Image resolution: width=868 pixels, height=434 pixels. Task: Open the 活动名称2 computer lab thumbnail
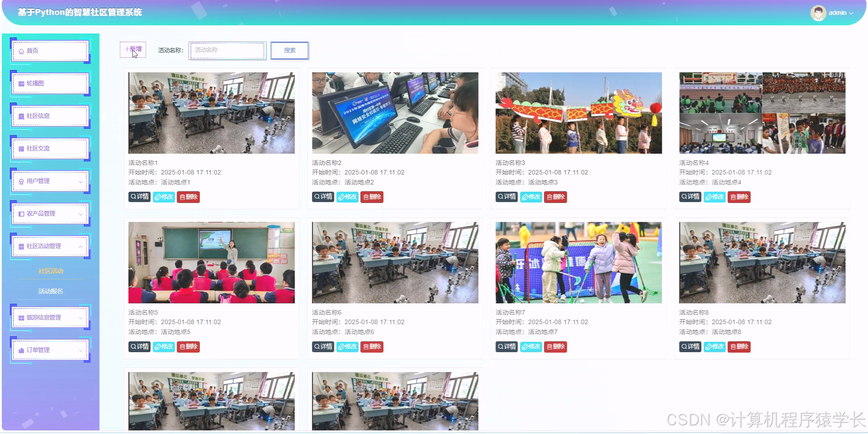click(x=395, y=113)
